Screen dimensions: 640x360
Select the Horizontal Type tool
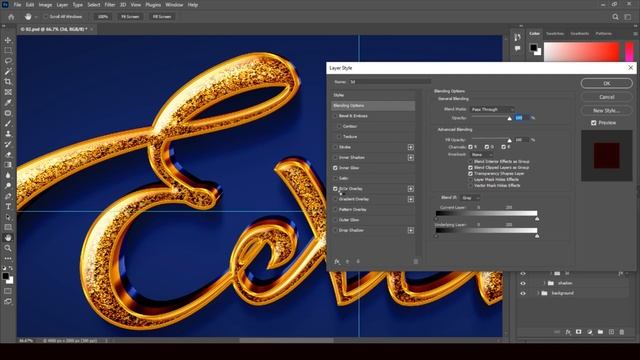pos(8,207)
